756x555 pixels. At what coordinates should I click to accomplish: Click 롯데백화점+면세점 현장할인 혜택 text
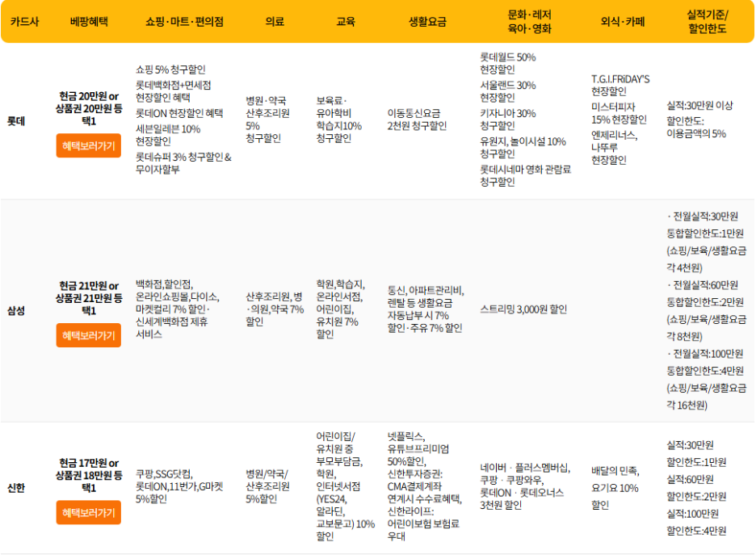tap(173, 91)
